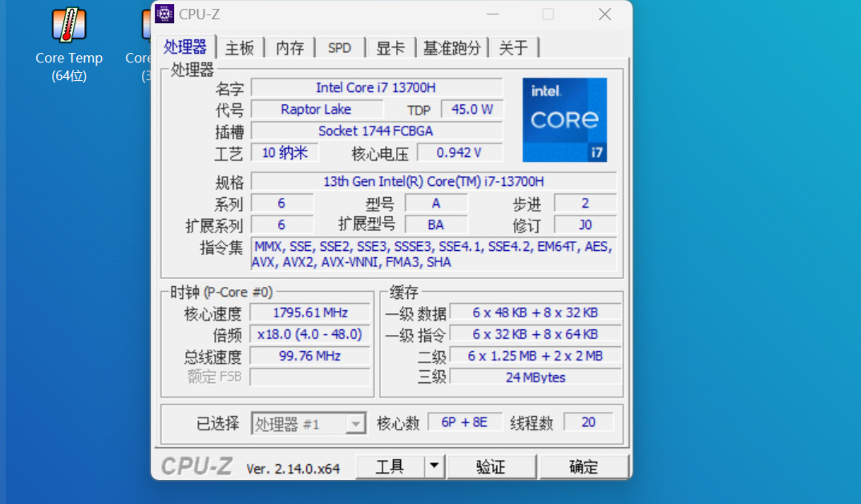Switch to the 显卡 tab

[x=390, y=48]
